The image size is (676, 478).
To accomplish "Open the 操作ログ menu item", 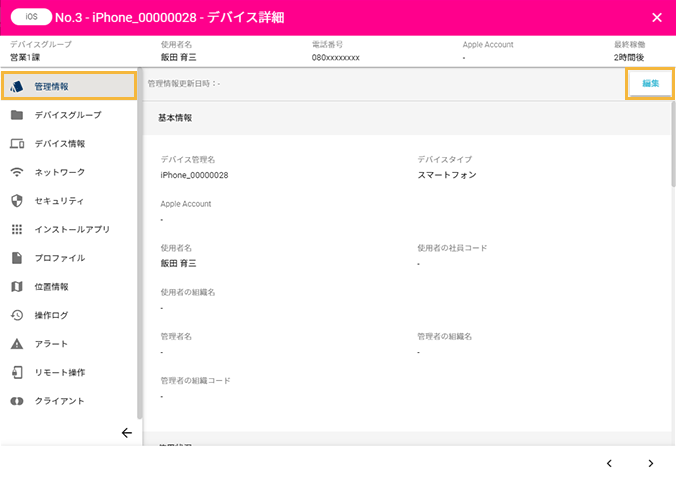I will pyautogui.click(x=69, y=315).
